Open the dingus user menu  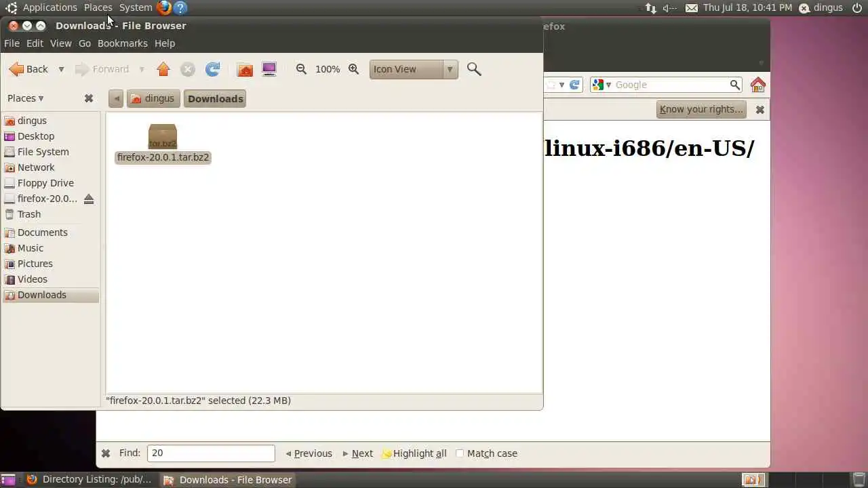(821, 7)
